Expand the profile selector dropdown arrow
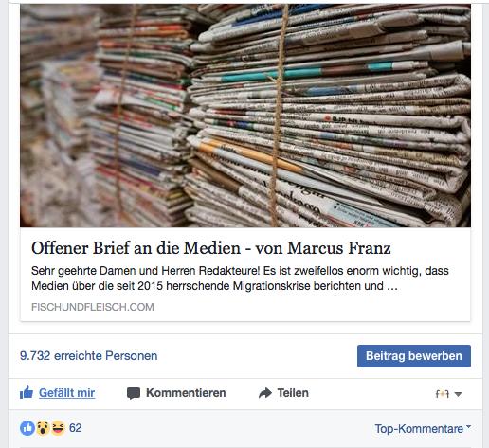489x448 pixels. (458, 394)
